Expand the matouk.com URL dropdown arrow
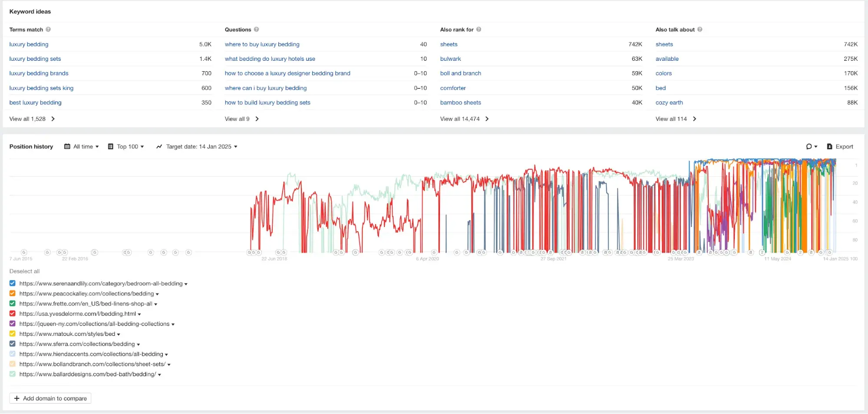This screenshot has height=414, width=868. point(119,335)
